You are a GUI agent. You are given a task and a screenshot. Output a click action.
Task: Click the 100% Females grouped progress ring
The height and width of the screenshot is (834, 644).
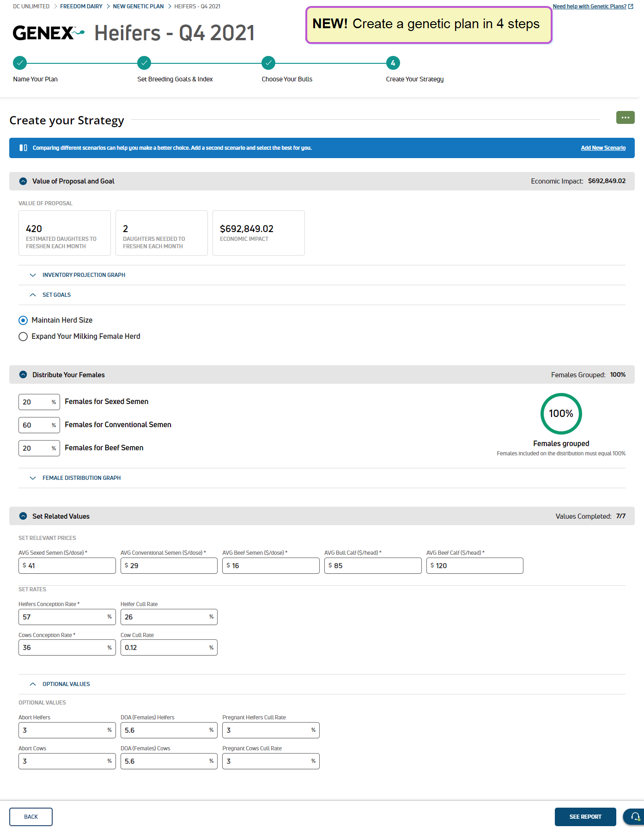coord(561,414)
